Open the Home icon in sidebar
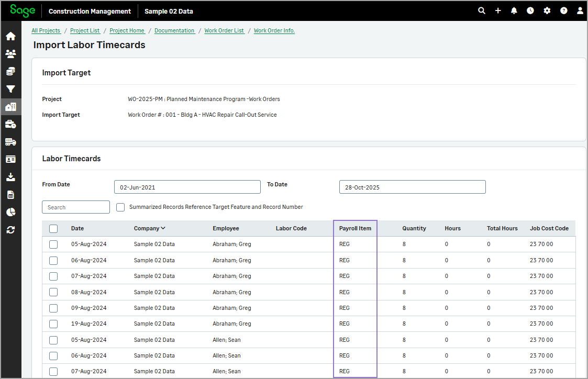Viewport: 588px width, 379px height. 10,37
